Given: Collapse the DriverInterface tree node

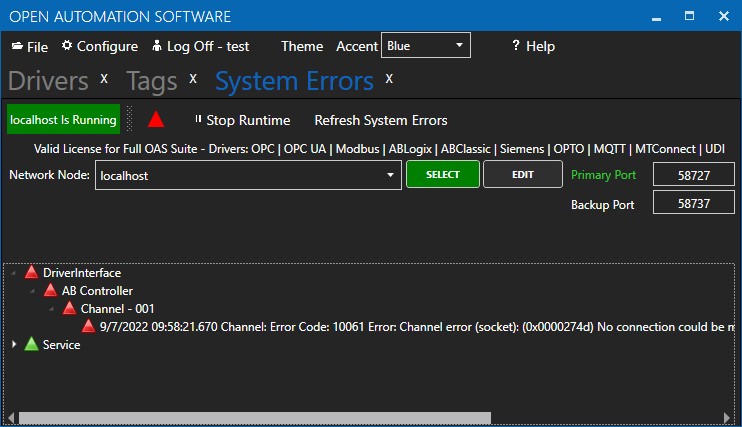Looking at the screenshot, I should (14, 272).
